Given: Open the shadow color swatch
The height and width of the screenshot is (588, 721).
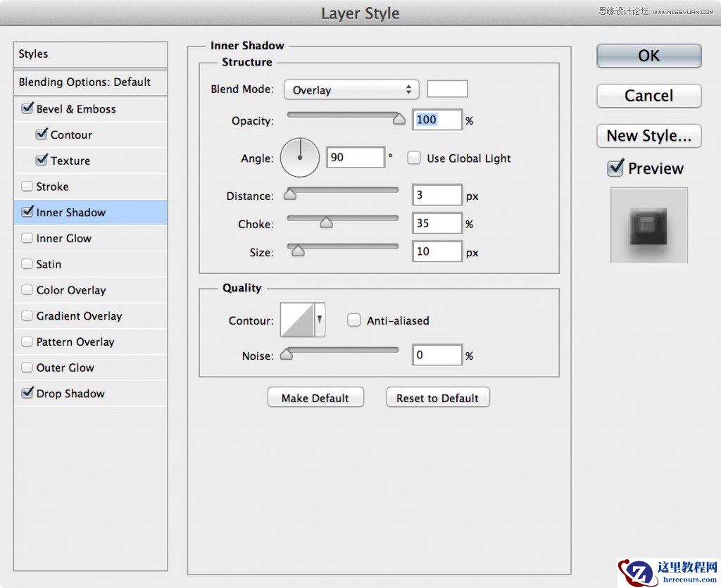Looking at the screenshot, I should coord(447,89).
